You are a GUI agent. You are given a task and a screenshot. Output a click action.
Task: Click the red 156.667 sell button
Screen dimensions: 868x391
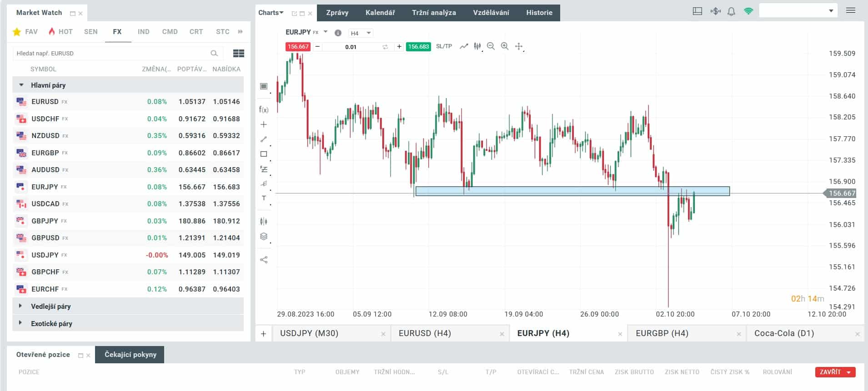tap(298, 47)
